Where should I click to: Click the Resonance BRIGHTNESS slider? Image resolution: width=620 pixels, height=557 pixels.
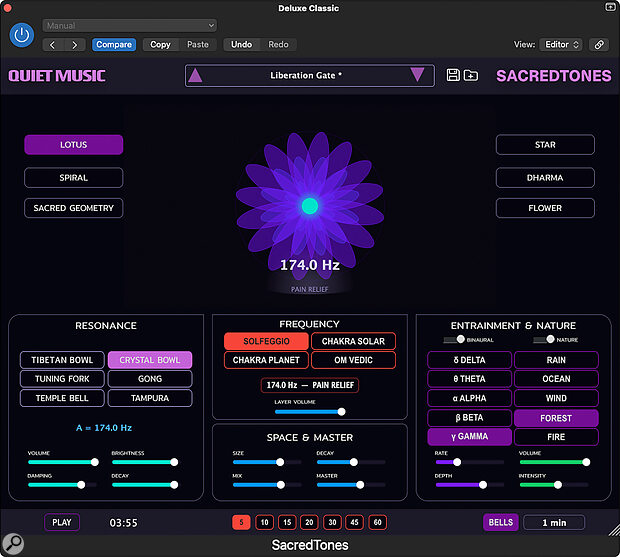[x=145, y=462]
